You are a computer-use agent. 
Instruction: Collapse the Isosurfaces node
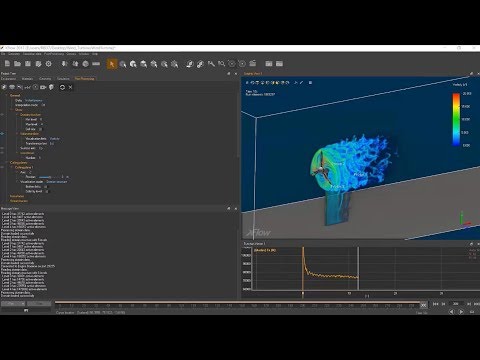(x=18, y=153)
